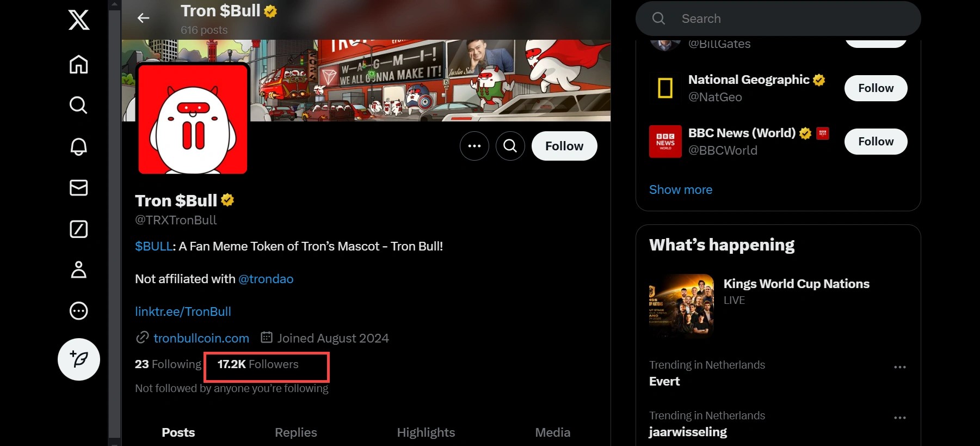
Task: Click the 616 posts count text
Action: tap(204, 30)
